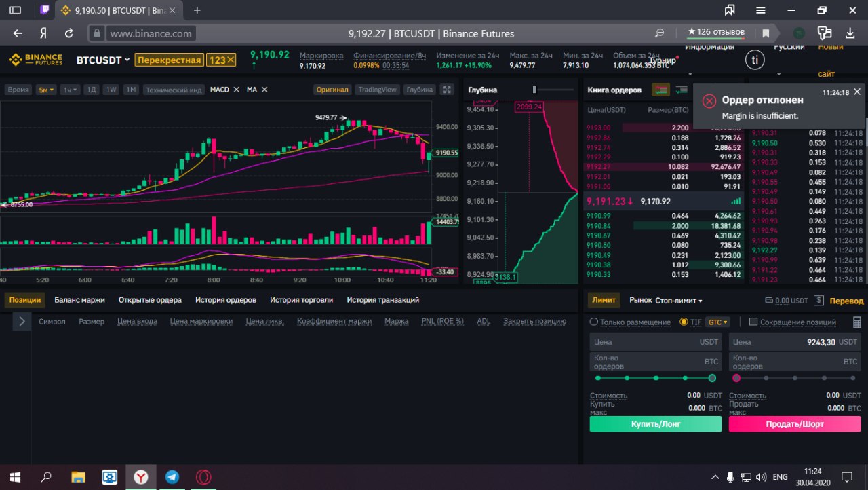Screen dimensions: 868x490
Task: Select the 1W chart interval
Action: coord(112,90)
